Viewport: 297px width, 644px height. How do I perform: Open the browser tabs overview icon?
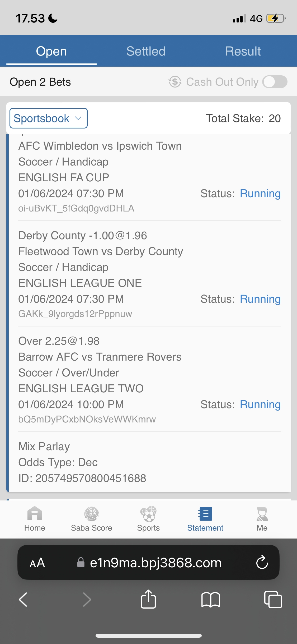click(273, 599)
